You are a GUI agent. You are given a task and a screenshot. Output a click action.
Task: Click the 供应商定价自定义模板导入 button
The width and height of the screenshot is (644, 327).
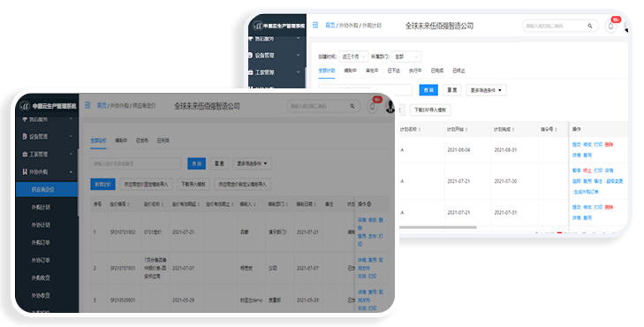pyautogui.click(x=242, y=185)
